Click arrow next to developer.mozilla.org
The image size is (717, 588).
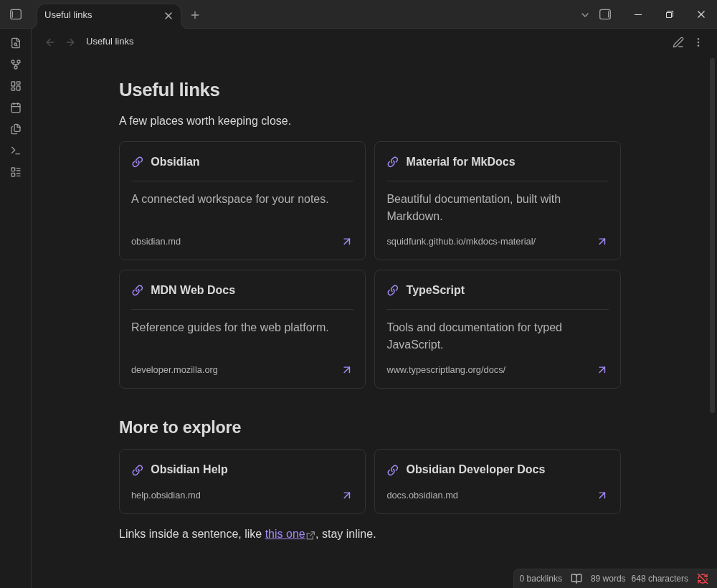tap(347, 370)
